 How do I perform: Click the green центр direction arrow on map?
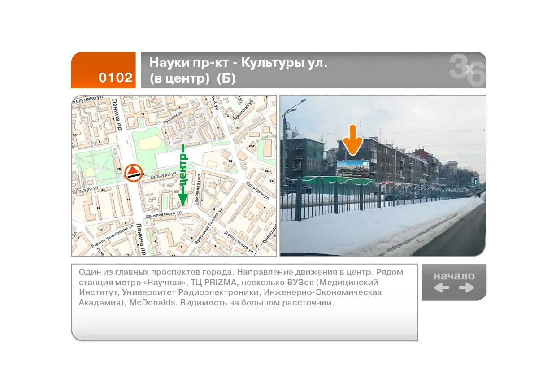[x=182, y=175]
